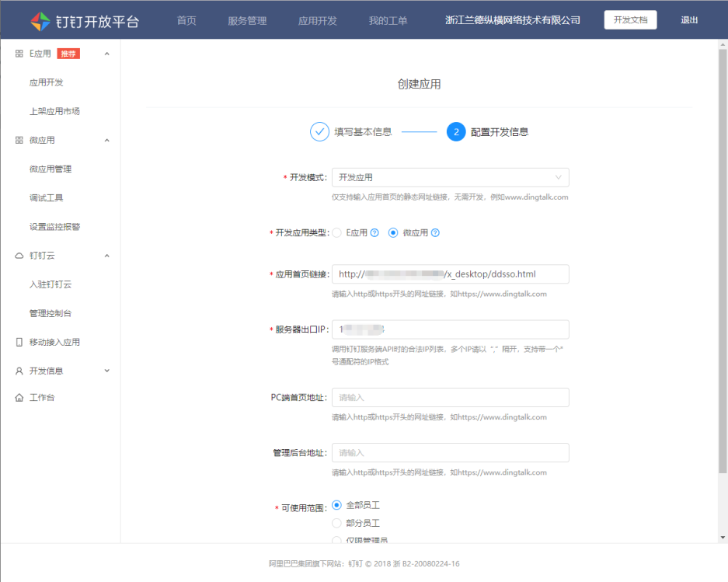Collapse the 钉钉云 sidebar section
The height and width of the screenshot is (582, 728).
point(106,256)
